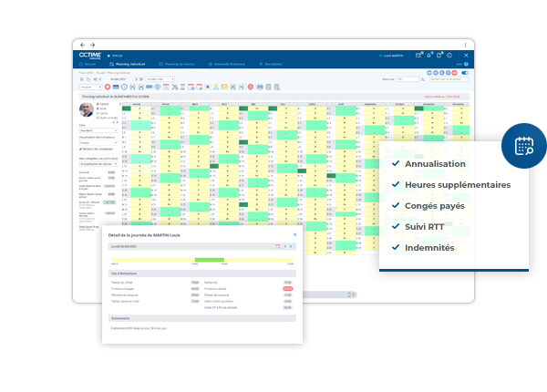Go to next day in detail popup
This screenshot has width=547, height=392.
291,246
